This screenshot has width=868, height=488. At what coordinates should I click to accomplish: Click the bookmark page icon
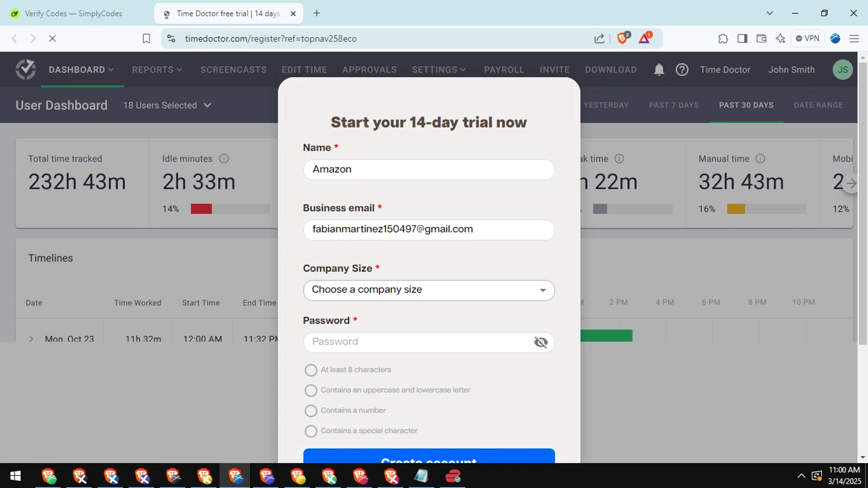point(146,38)
